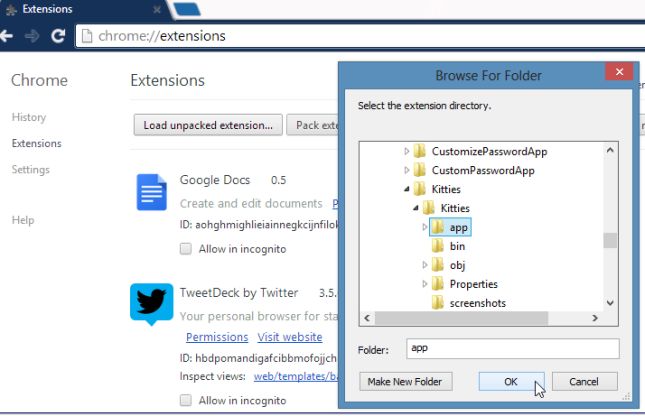Expand the CustomizePasswordApp folder
Image resolution: width=645 pixels, height=416 pixels.
click(x=406, y=151)
